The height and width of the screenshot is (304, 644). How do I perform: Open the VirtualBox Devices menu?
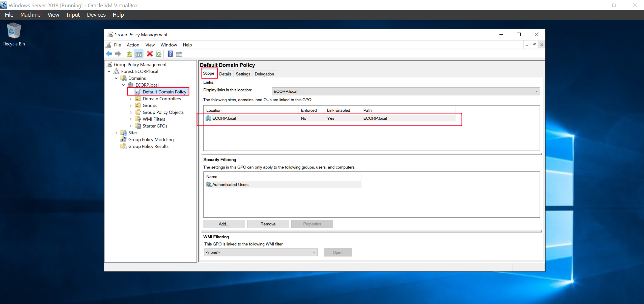96,15
